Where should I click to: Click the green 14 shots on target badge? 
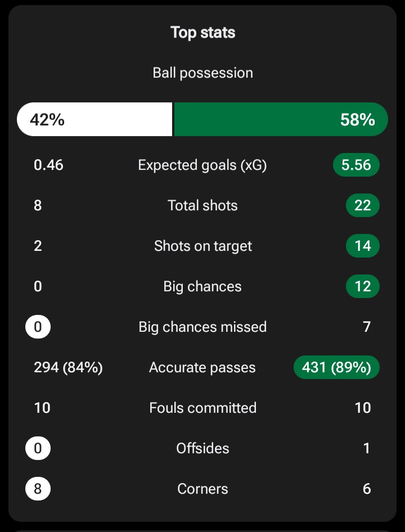point(362,246)
